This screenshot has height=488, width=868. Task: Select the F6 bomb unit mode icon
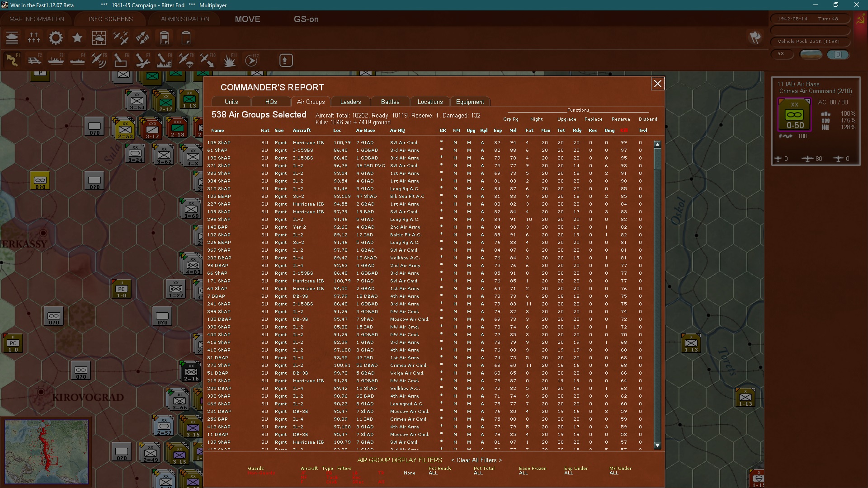[121, 60]
